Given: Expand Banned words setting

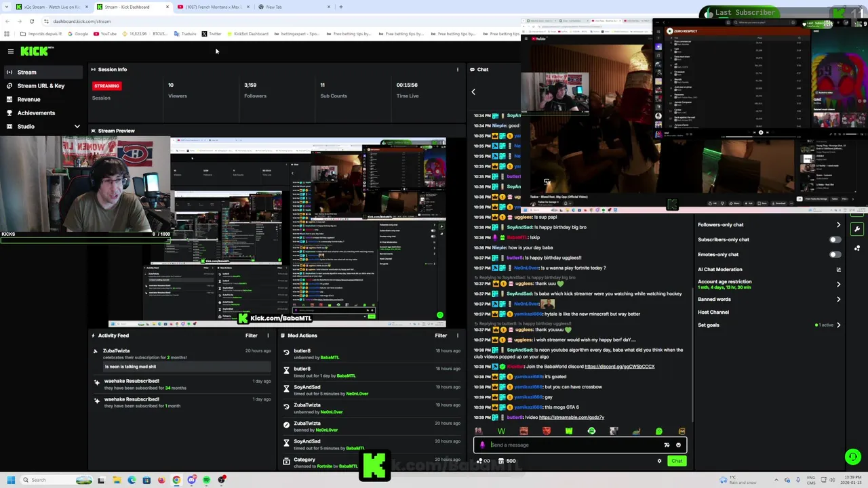Looking at the screenshot, I should click(x=769, y=299).
